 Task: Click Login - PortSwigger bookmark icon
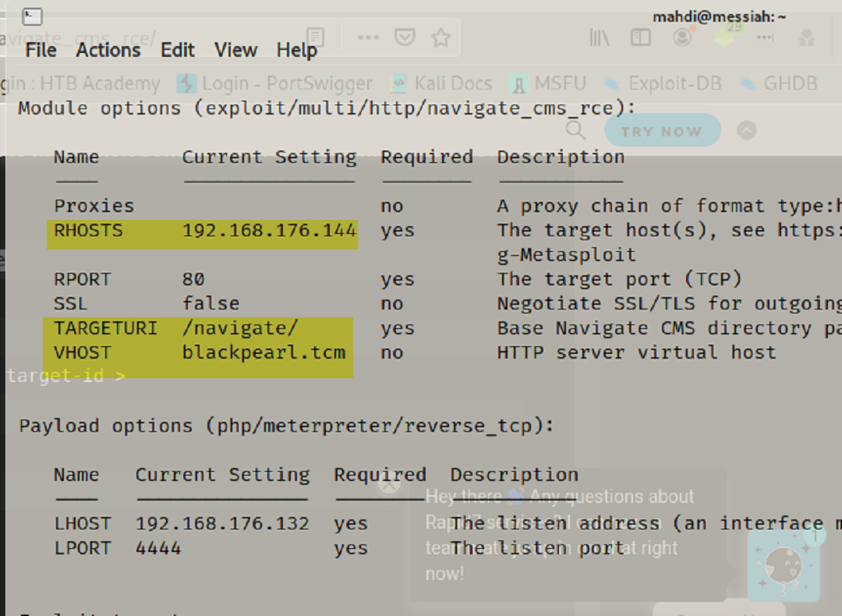186,83
